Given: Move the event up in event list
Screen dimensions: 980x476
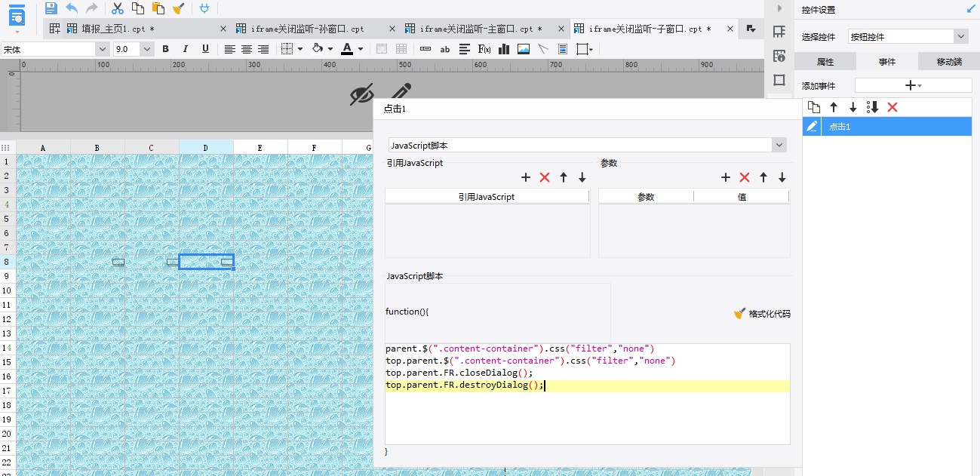Looking at the screenshot, I should point(834,107).
